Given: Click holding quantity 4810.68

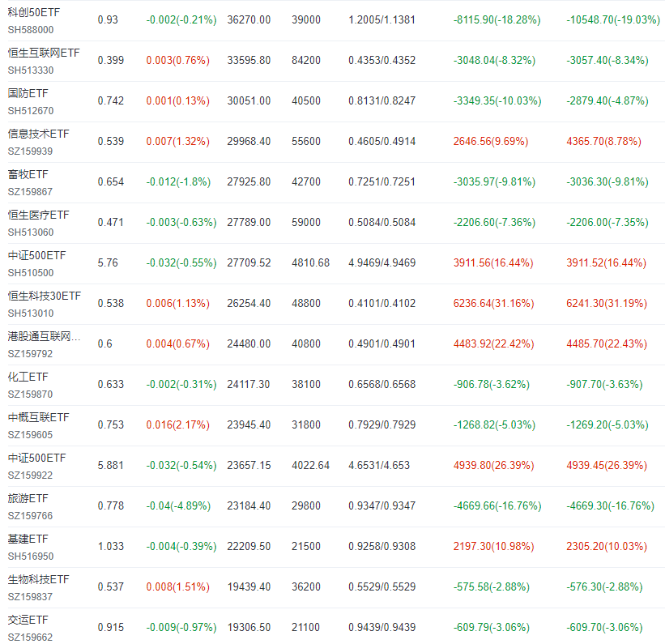Looking at the screenshot, I should (310, 263).
